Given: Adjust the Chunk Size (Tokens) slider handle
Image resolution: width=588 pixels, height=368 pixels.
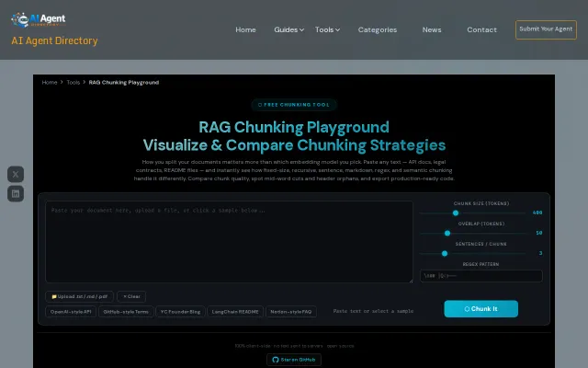Looking at the screenshot, I should [x=456, y=213].
